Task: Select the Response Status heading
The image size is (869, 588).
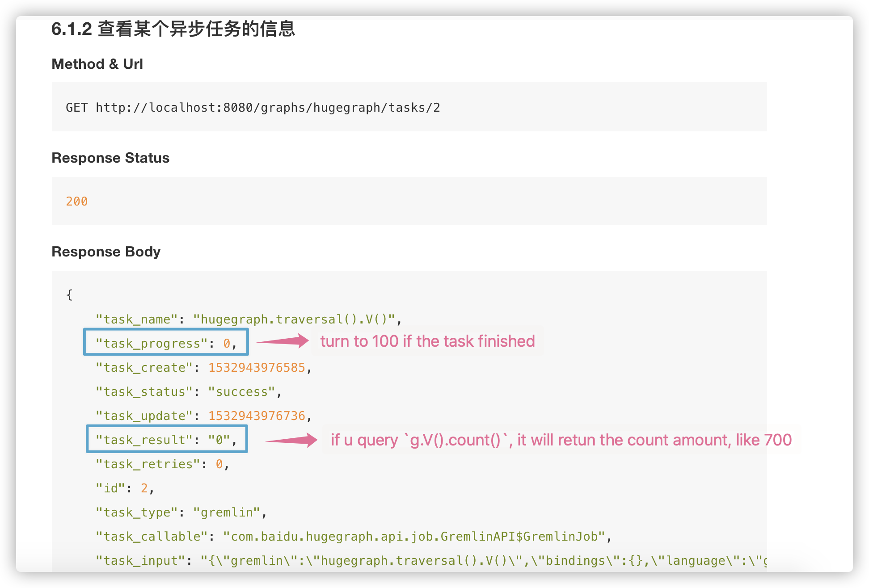Action: point(110,157)
